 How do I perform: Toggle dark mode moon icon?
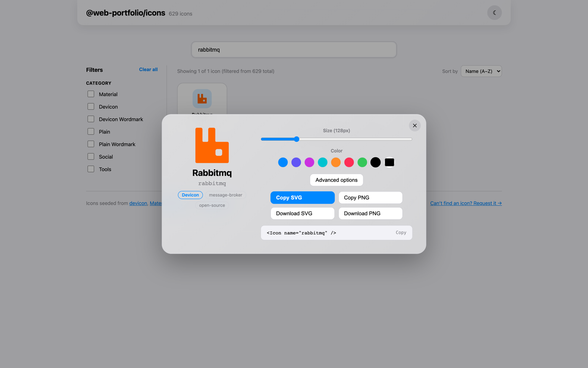click(x=494, y=13)
